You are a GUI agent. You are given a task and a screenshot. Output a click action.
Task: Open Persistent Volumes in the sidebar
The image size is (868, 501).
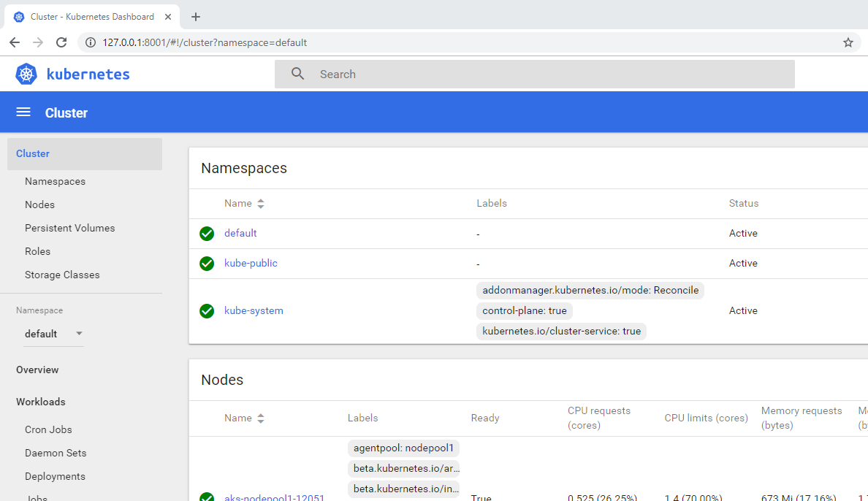pyautogui.click(x=69, y=228)
